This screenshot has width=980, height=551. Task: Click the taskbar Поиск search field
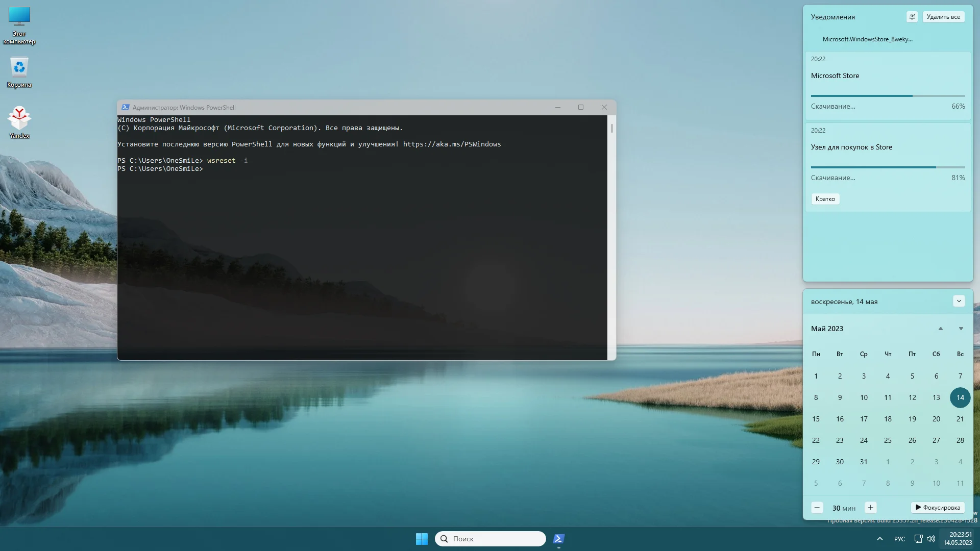490,539
